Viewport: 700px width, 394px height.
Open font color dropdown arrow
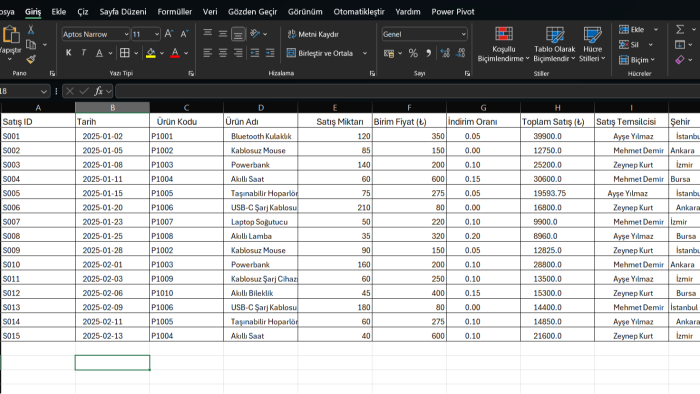coord(186,53)
